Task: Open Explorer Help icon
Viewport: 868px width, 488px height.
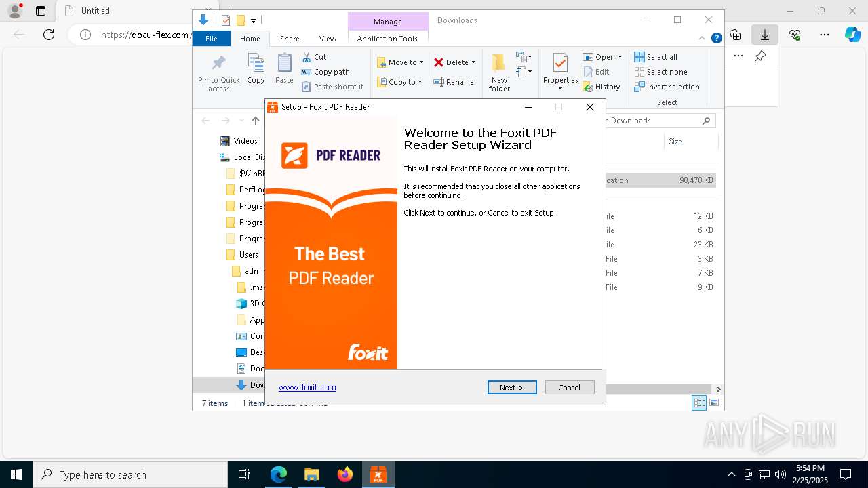Action: 716,39
